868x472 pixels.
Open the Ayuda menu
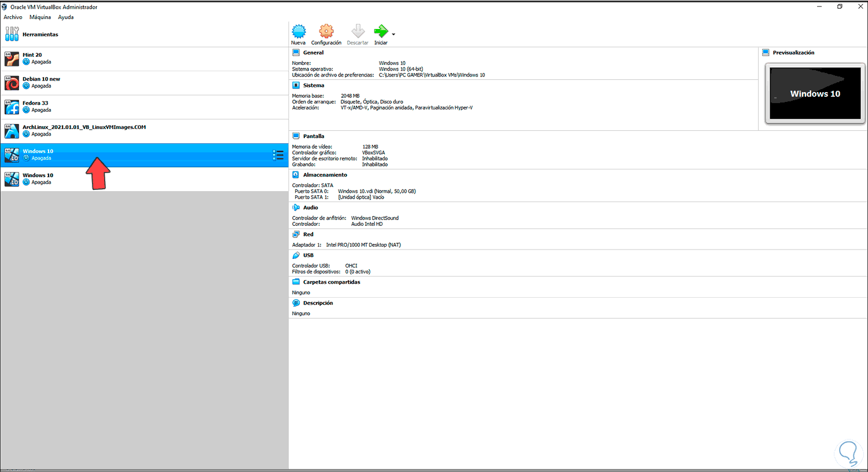(x=66, y=17)
